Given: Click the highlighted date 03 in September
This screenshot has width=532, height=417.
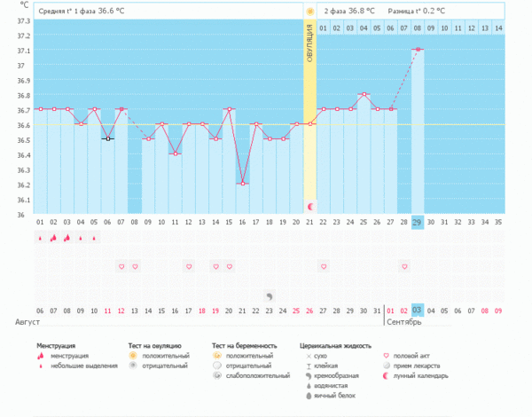Looking at the screenshot, I should point(418,311).
